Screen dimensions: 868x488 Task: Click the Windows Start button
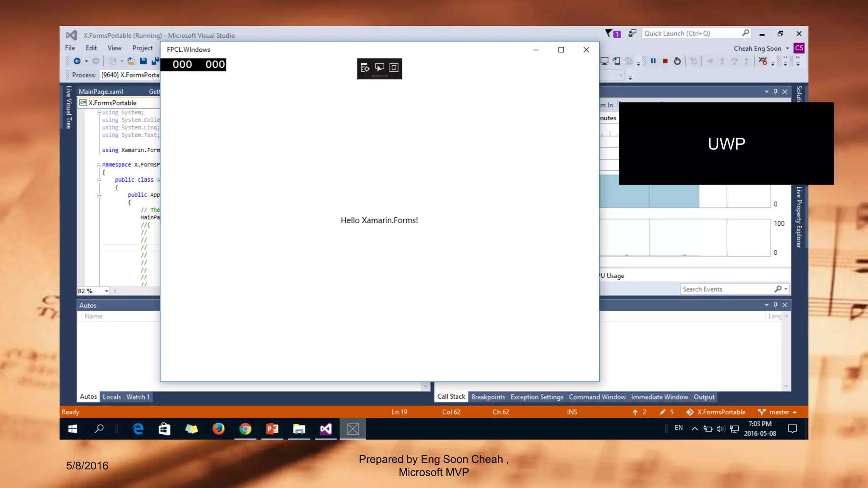[72, 429]
